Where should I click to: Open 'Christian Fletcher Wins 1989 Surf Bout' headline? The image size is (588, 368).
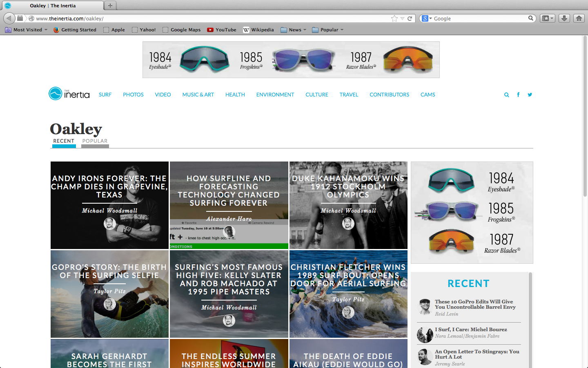click(x=348, y=275)
